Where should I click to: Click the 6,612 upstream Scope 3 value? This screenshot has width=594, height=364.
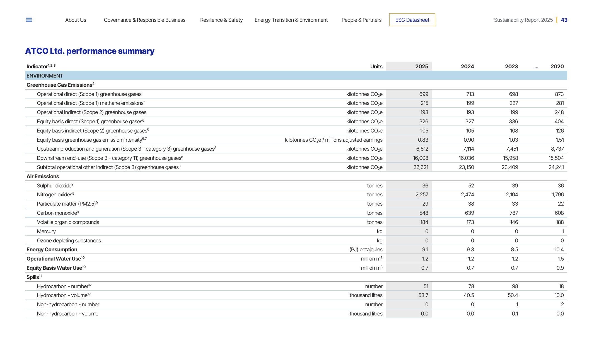tap(422, 149)
